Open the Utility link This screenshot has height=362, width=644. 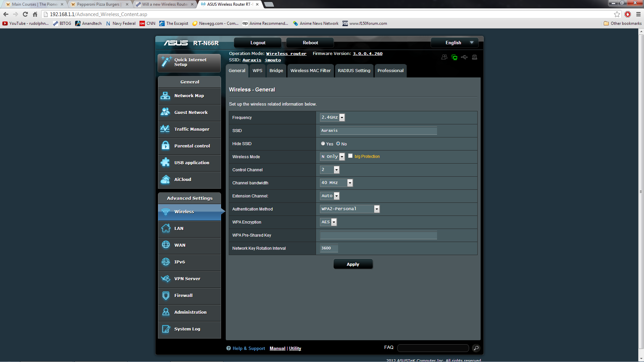point(295,349)
